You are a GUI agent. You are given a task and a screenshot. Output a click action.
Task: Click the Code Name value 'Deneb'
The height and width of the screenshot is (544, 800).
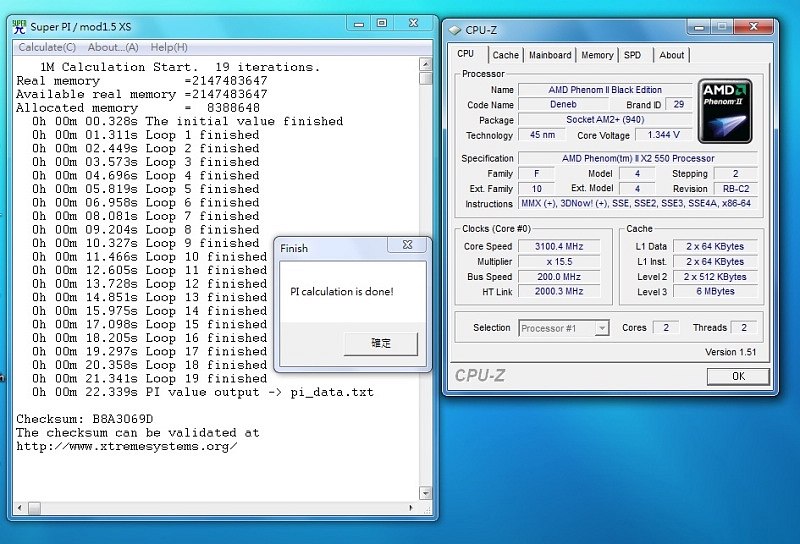click(563, 105)
